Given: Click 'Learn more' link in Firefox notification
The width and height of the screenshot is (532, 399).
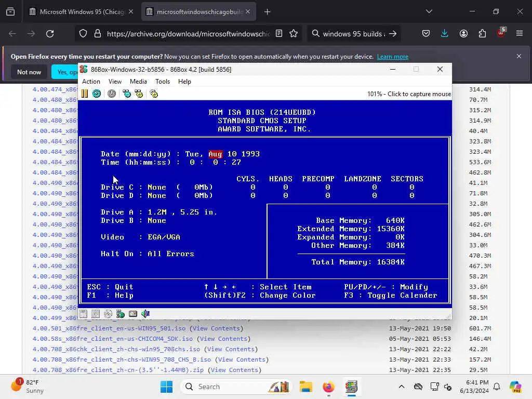Looking at the screenshot, I should [393, 57].
